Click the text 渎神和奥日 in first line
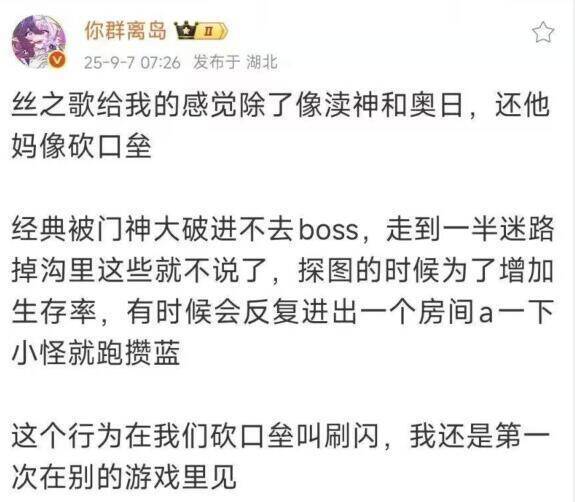 click(x=380, y=106)
